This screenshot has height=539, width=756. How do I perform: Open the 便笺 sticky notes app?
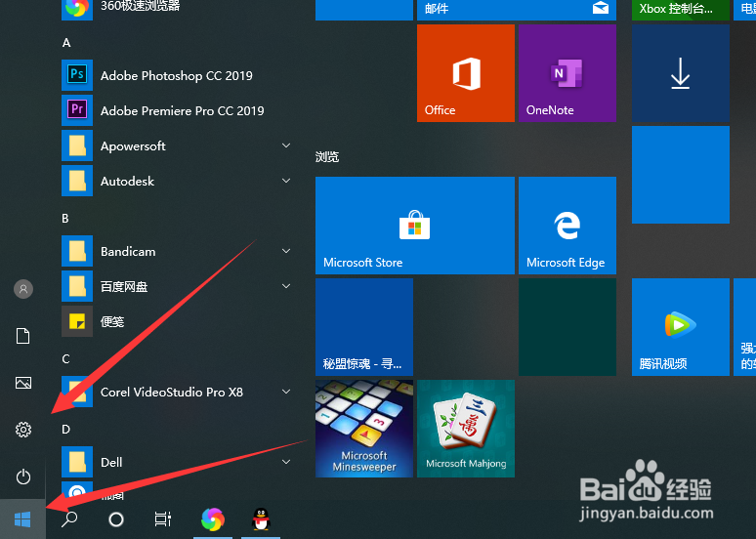pyautogui.click(x=176, y=321)
